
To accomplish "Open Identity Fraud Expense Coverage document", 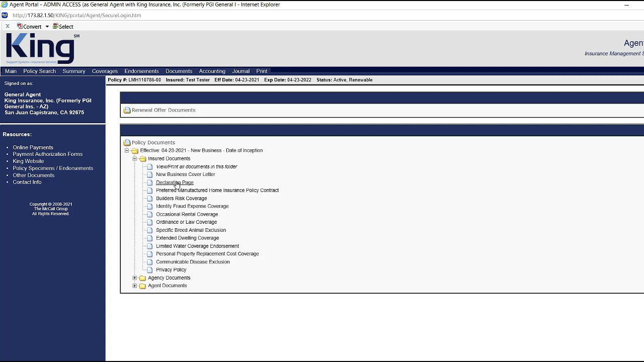I will click(x=192, y=206).
